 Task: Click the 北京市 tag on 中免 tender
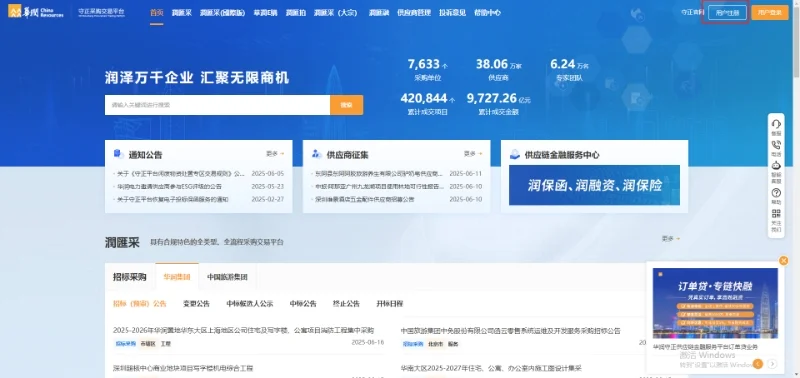(x=435, y=344)
